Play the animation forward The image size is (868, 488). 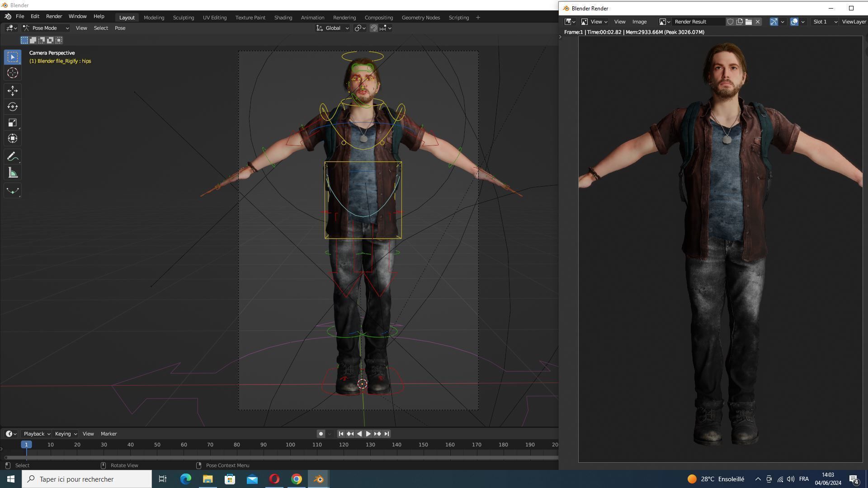pyautogui.click(x=368, y=434)
